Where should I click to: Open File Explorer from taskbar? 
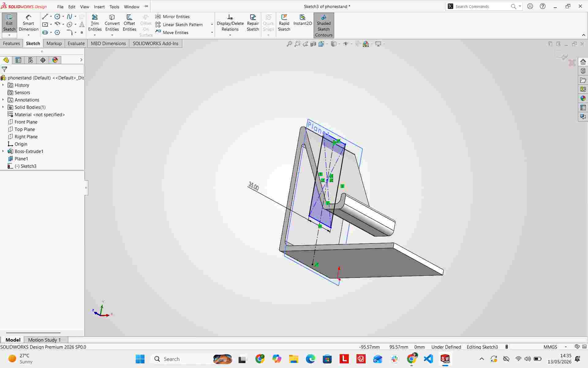tap(293, 359)
